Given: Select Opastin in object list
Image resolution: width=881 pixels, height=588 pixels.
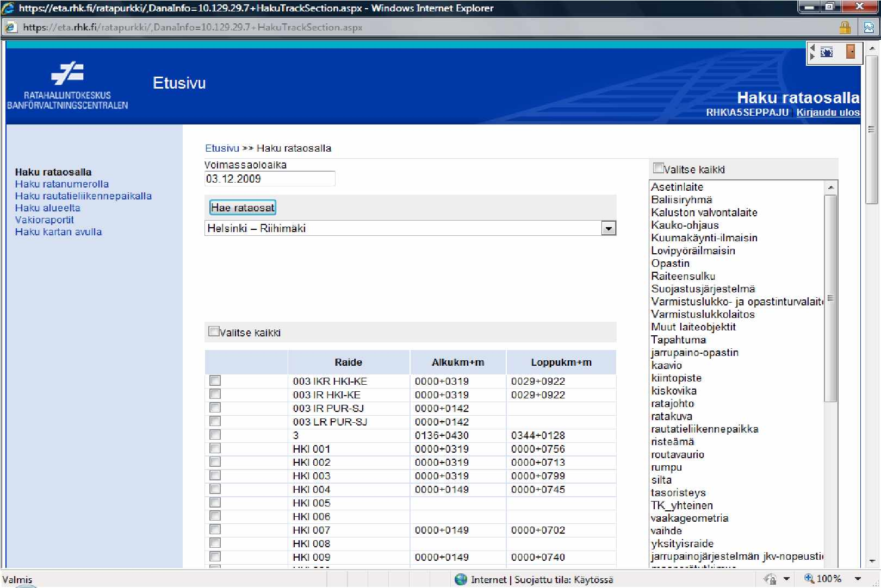Looking at the screenshot, I should click(670, 263).
